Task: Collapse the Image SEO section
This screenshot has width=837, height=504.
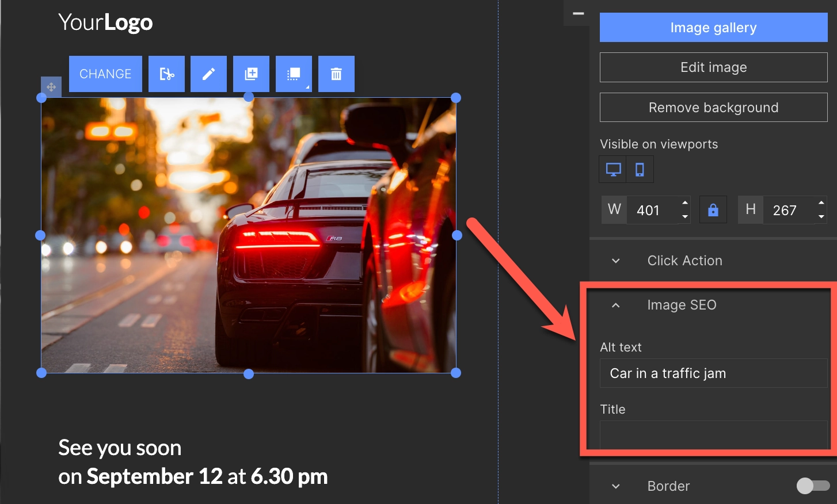Action: [616, 305]
